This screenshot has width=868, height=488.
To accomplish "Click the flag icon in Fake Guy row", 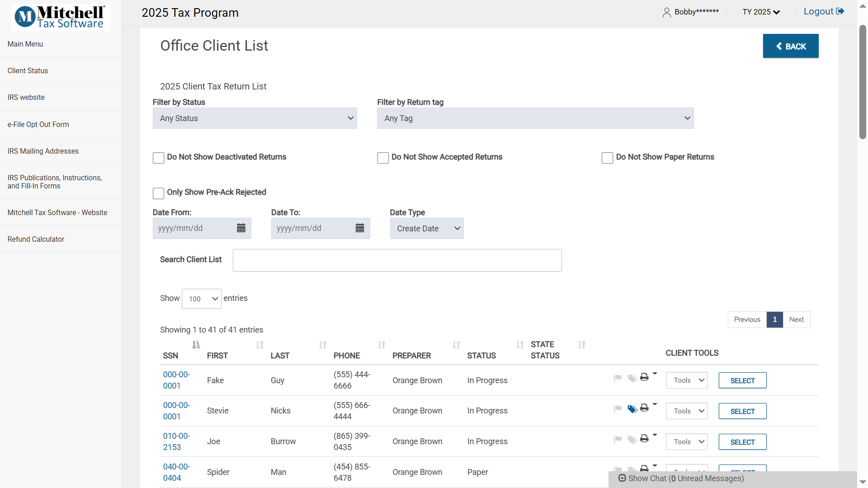I will (x=618, y=378).
